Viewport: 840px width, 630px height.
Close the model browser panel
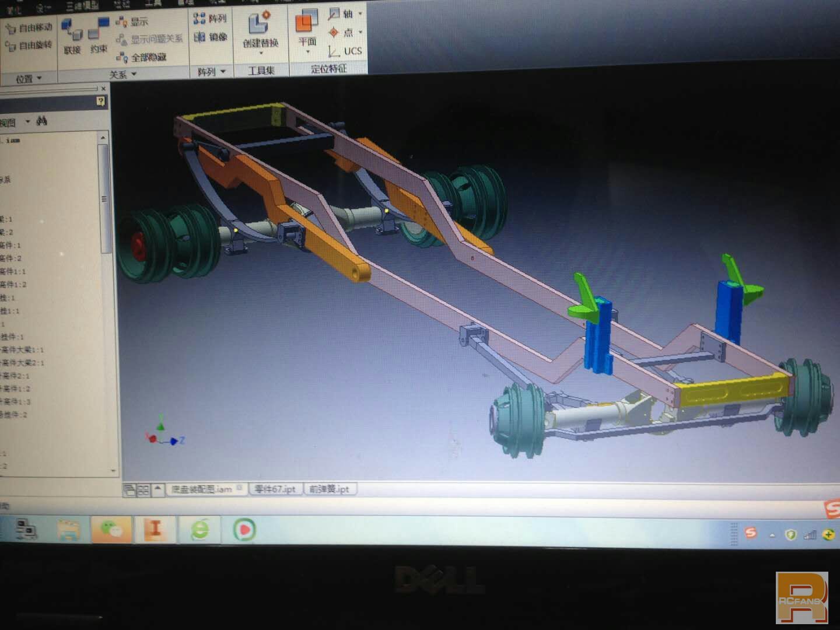103,89
